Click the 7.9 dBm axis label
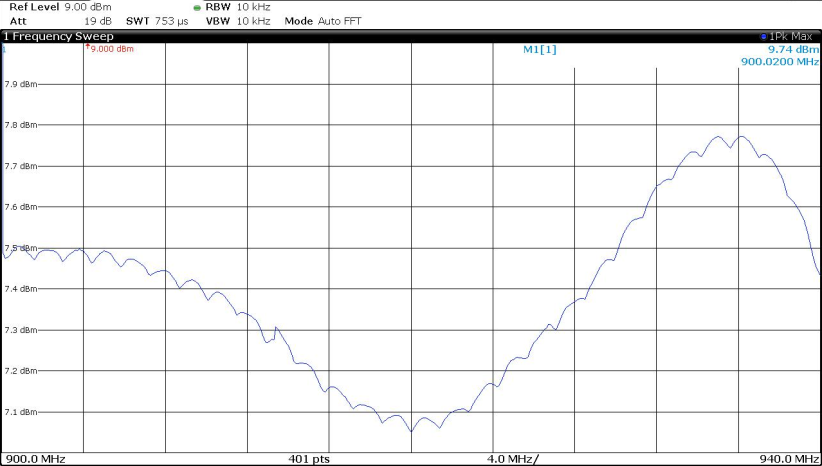This screenshot has width=822, height=466. (20, 84)
